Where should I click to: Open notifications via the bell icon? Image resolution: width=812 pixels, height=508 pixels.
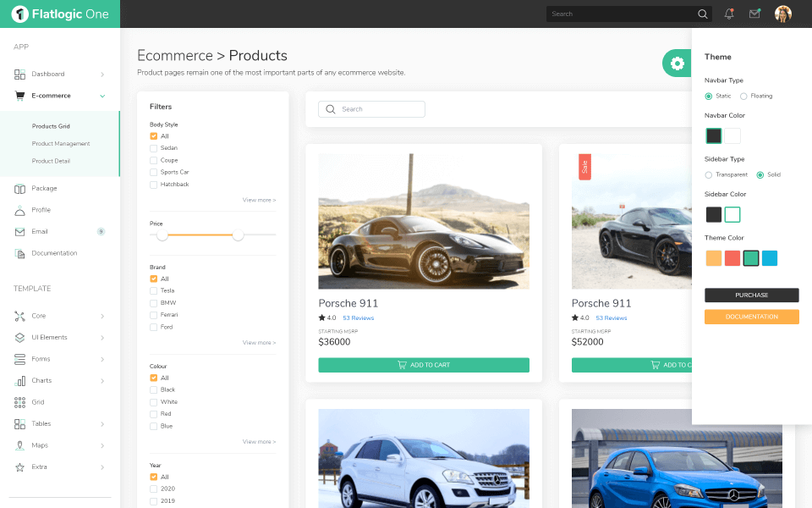tap(729, 14)
